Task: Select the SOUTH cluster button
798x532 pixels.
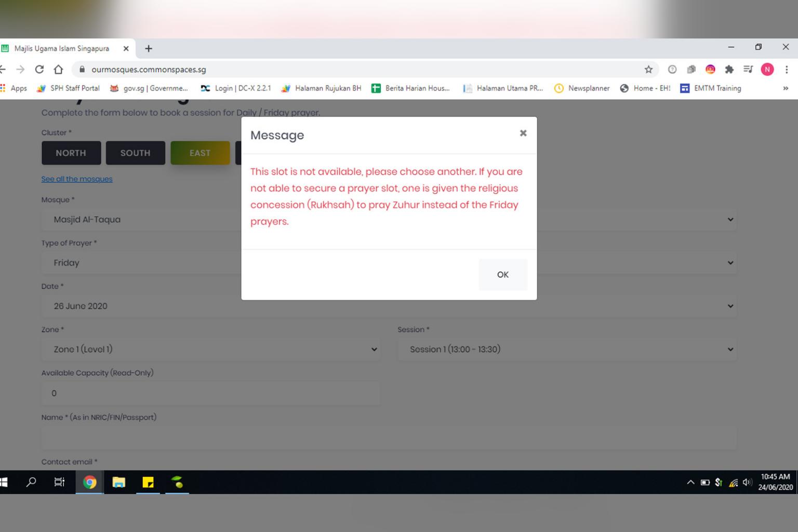Action: pyautogui.click(x=135, y=153)
